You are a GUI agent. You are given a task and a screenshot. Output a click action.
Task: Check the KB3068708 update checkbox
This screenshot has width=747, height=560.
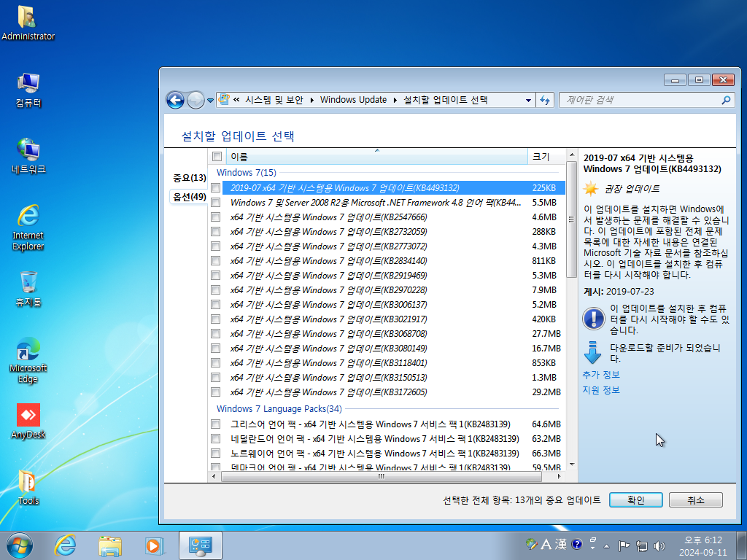[215, 334]
